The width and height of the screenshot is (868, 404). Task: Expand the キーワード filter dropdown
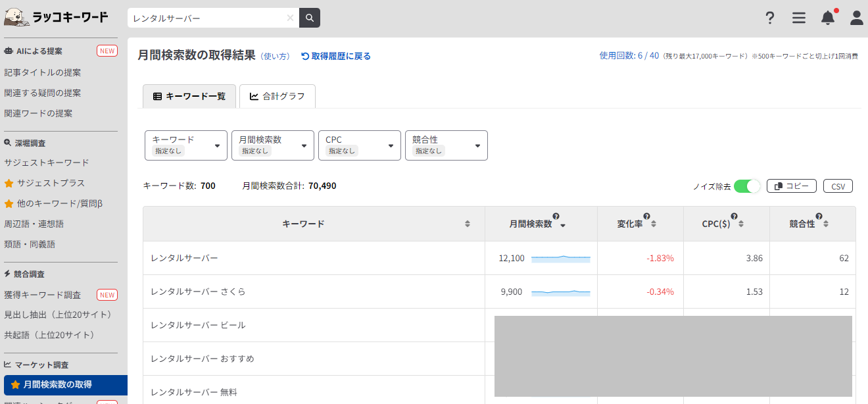(186, 145)
